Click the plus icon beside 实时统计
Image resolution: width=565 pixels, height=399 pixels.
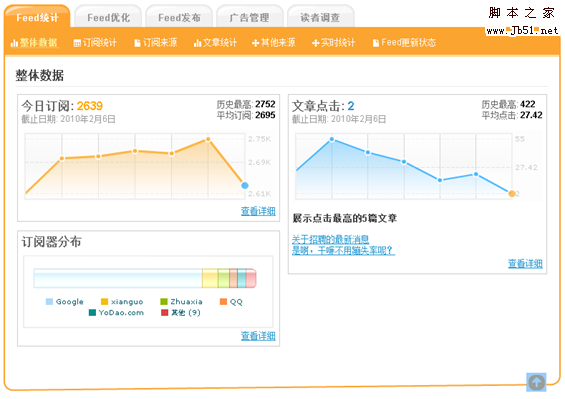(x=316, y=43)
